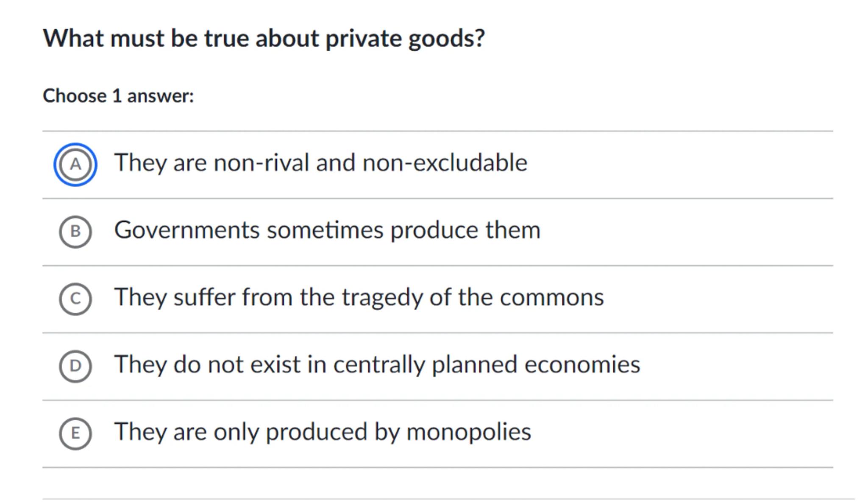Select radio button A
The image size is (868, 503).
75,164
